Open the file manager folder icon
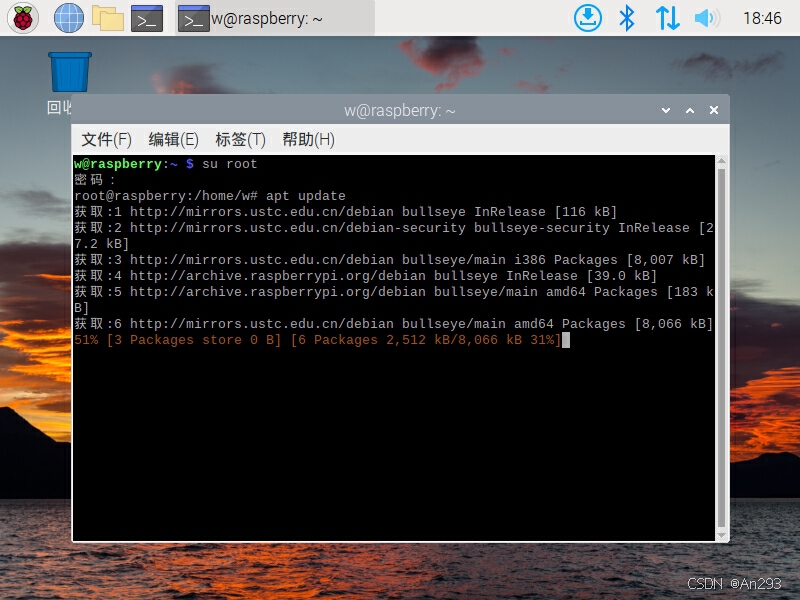This screenshot has width=800, height=600. tap(108, 18)
